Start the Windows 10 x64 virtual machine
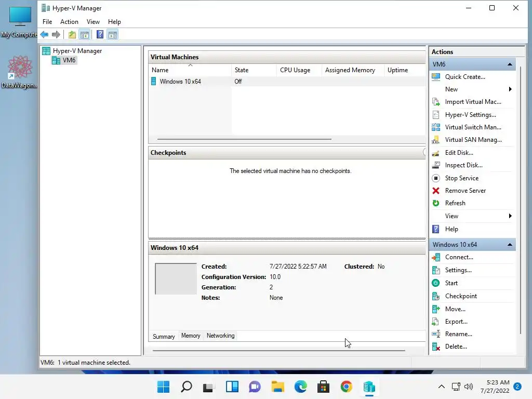 [x=451, y=283]
